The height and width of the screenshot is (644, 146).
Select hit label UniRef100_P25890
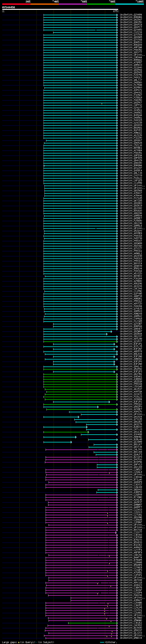pos(131,221)
